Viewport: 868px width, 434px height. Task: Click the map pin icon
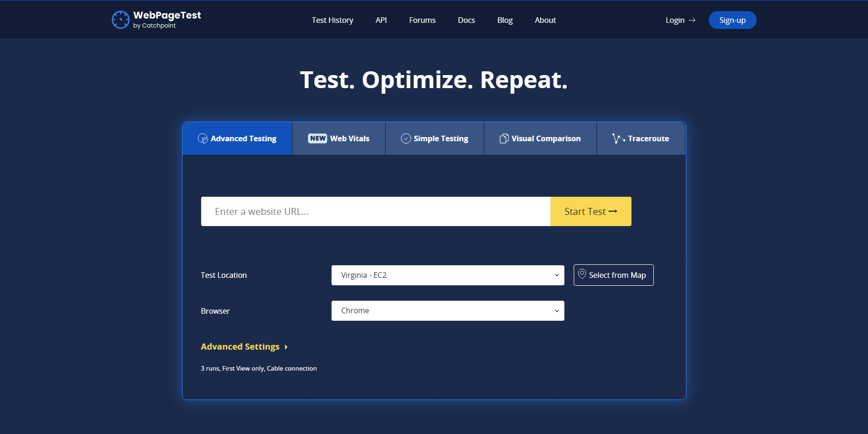pyautogui.click(x=582, y=275)
